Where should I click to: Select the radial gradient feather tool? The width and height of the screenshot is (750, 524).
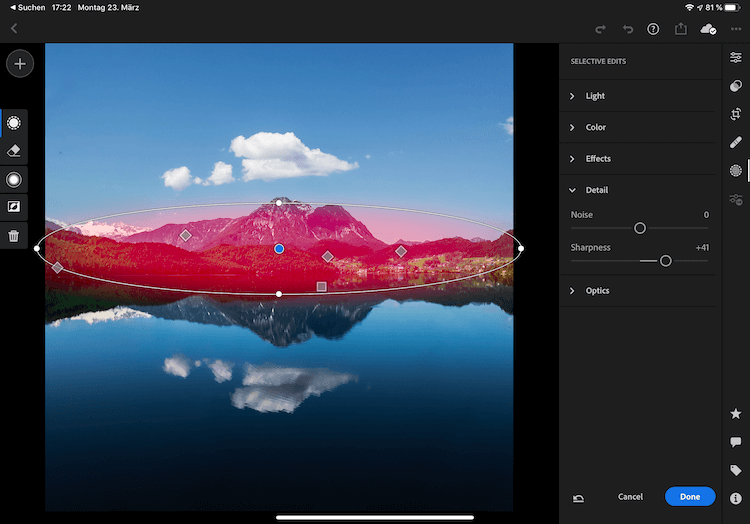click(x=14, y=180)
